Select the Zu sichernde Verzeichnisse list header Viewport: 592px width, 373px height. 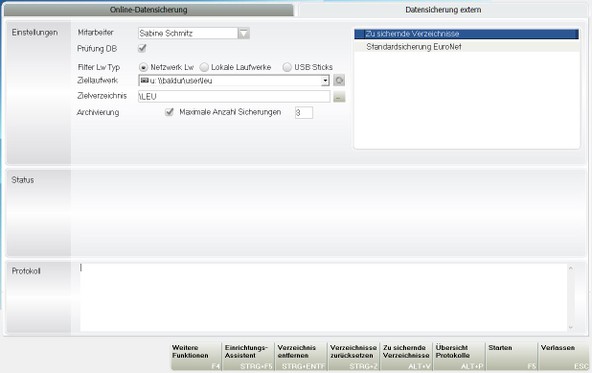click(466, 34)
